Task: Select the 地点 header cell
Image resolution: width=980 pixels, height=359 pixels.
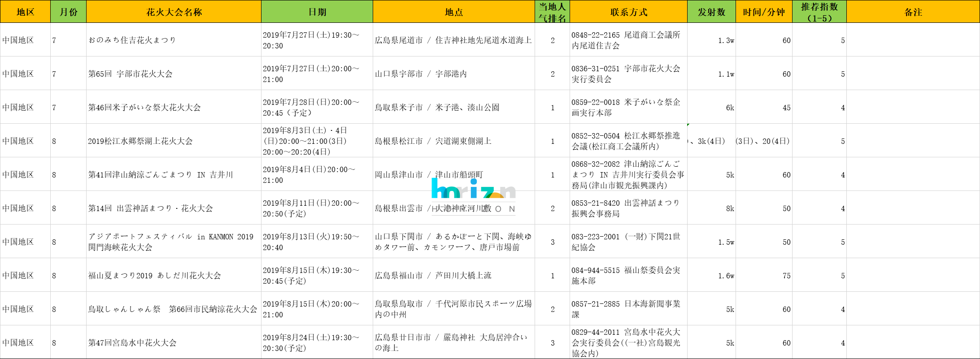Action: point(454,12)
